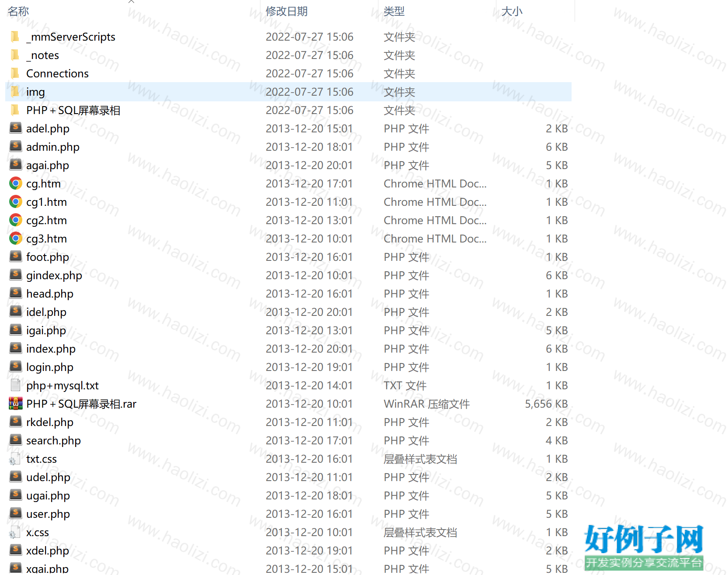The height and width of the screenshot is (575, 728).
Task: Select the login.php file name
Action: coord(50,367)
